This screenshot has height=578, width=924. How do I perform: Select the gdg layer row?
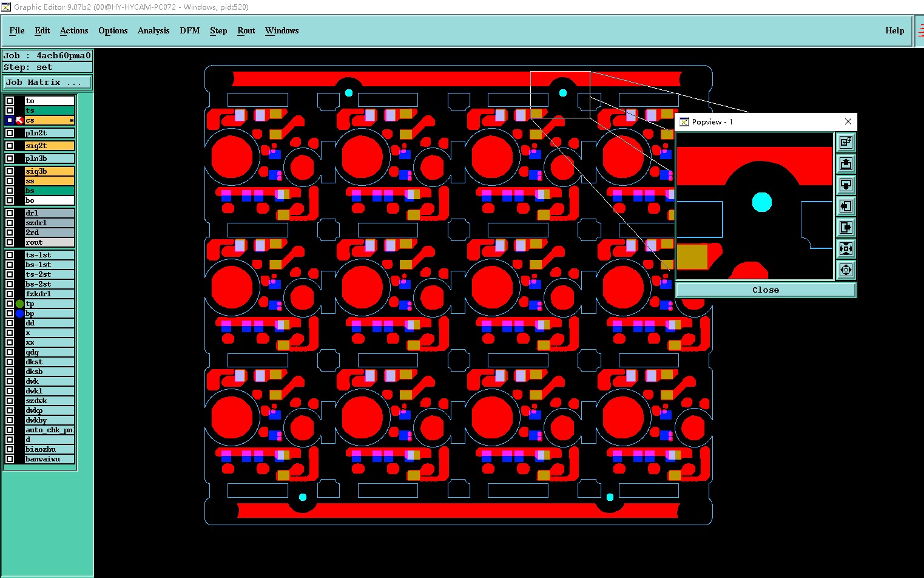[49, 352]
